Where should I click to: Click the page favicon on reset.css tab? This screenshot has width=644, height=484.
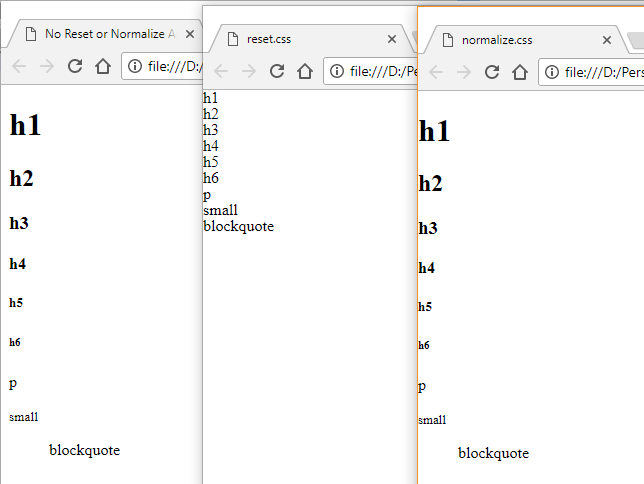[233, 39]
